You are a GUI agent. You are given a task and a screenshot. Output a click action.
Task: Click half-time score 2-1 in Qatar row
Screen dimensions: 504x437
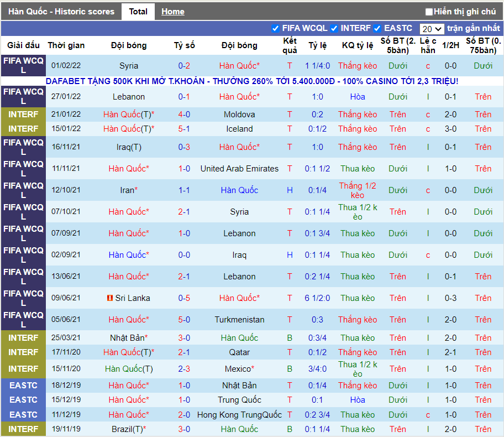tap(450, 352)
